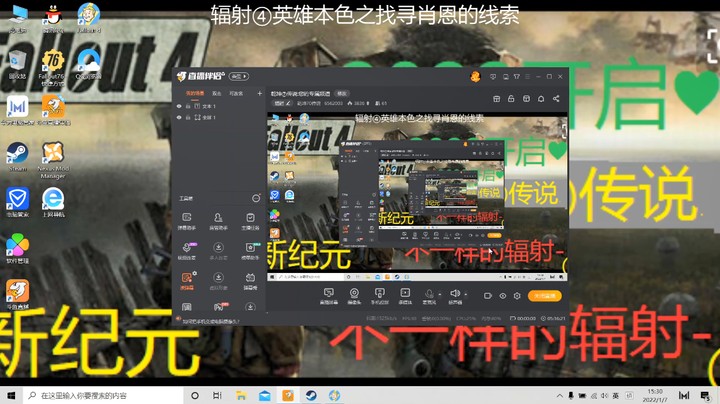This screenshot has height=404, width=720.
Task: Click the message icon in the title bar
Action: point(493,77)
